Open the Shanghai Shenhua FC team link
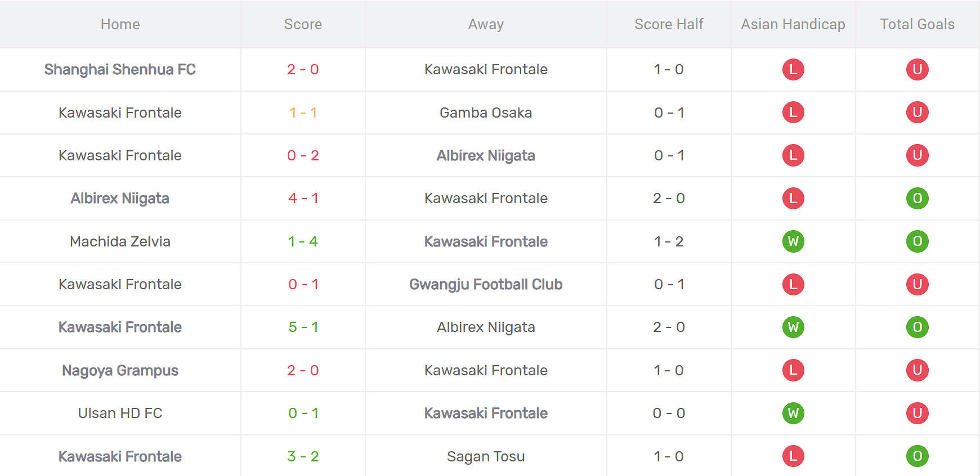This screenshot has height=476, width=980. click(x=120, y=69)
